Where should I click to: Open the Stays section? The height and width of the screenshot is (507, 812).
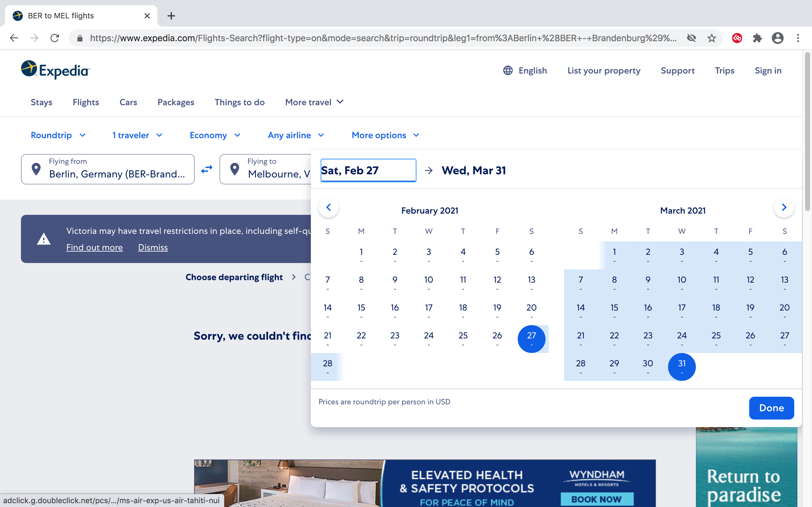tap(42, 102)
